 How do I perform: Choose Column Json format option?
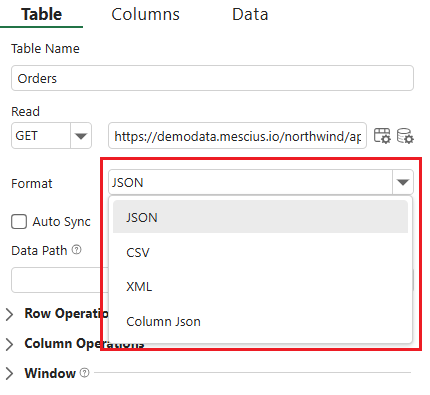tap(260, 321)
